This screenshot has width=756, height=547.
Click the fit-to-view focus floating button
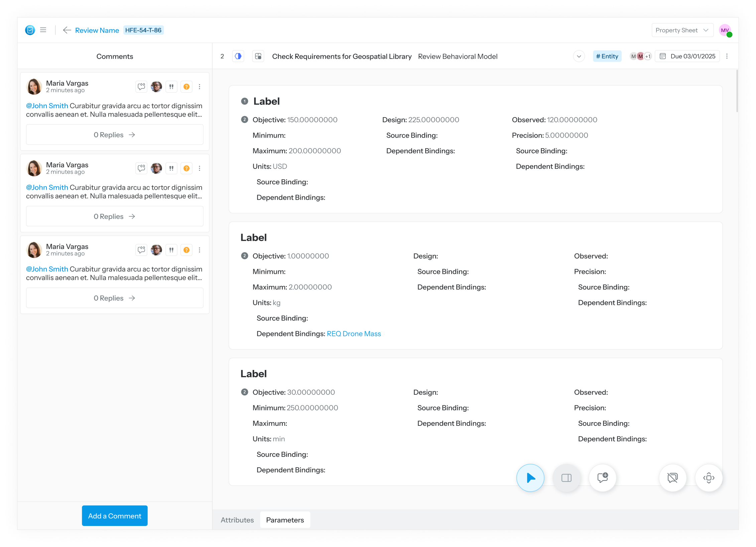tap(709, 478)
